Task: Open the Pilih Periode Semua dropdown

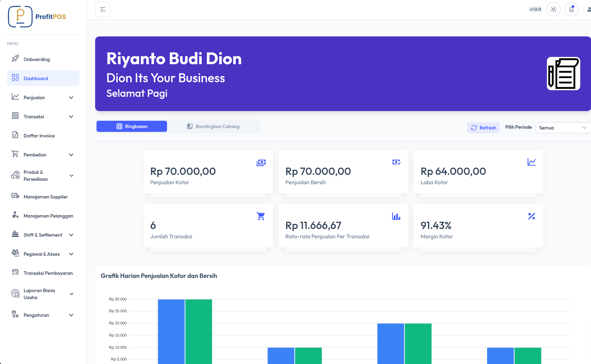Action: [563, 128]
